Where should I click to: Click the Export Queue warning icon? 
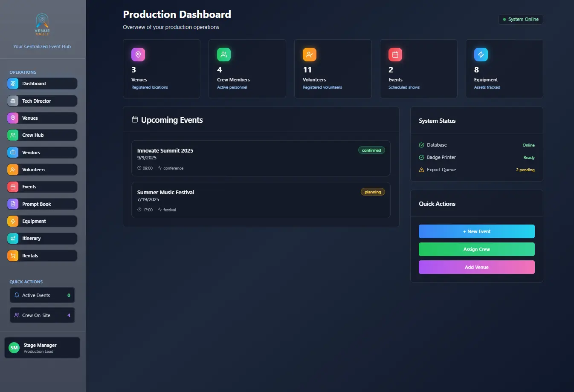422,170
